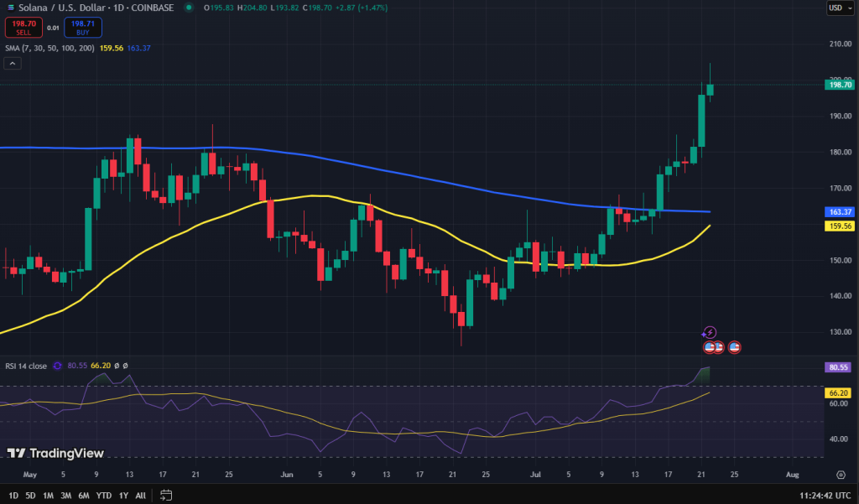Click the Jun label on time axis
The width and height of the screenshot is (859, 504).
pyautogui.click(x=287, y=475)
